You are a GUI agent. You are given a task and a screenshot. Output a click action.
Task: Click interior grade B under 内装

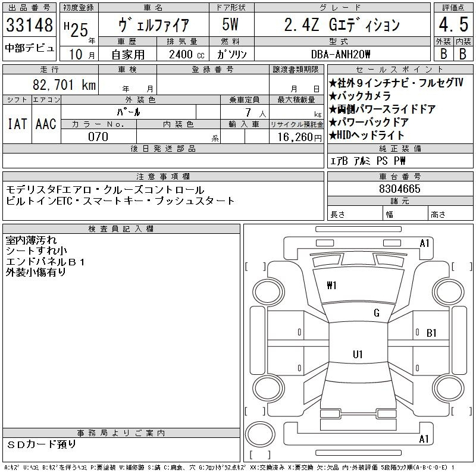(463, 54)
